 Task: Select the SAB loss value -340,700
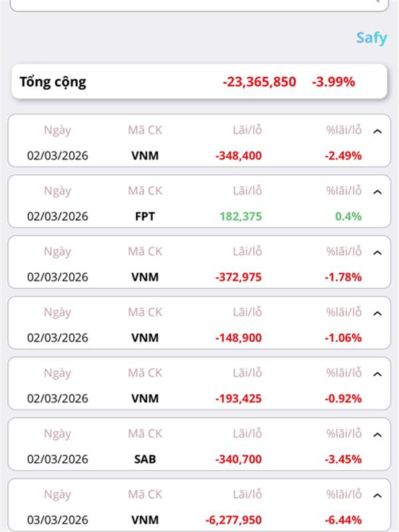click(238, 459)
